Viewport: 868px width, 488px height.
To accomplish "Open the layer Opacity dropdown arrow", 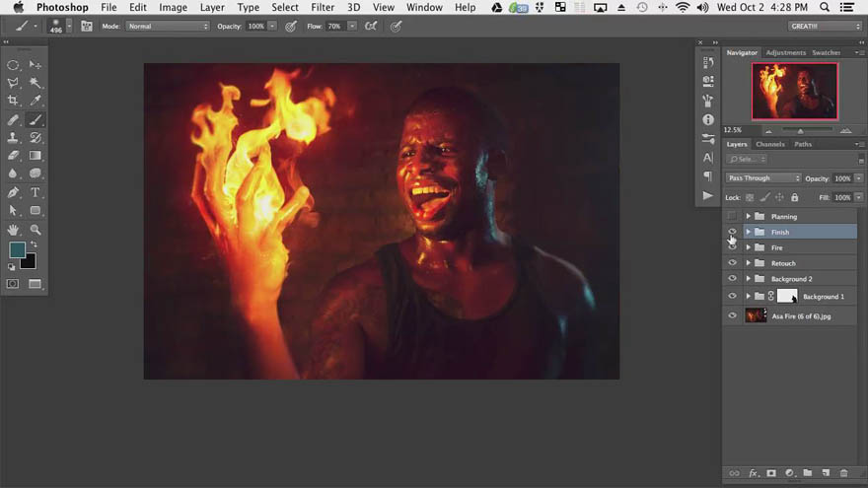I will pyautogui.click(x=858, y=178).
